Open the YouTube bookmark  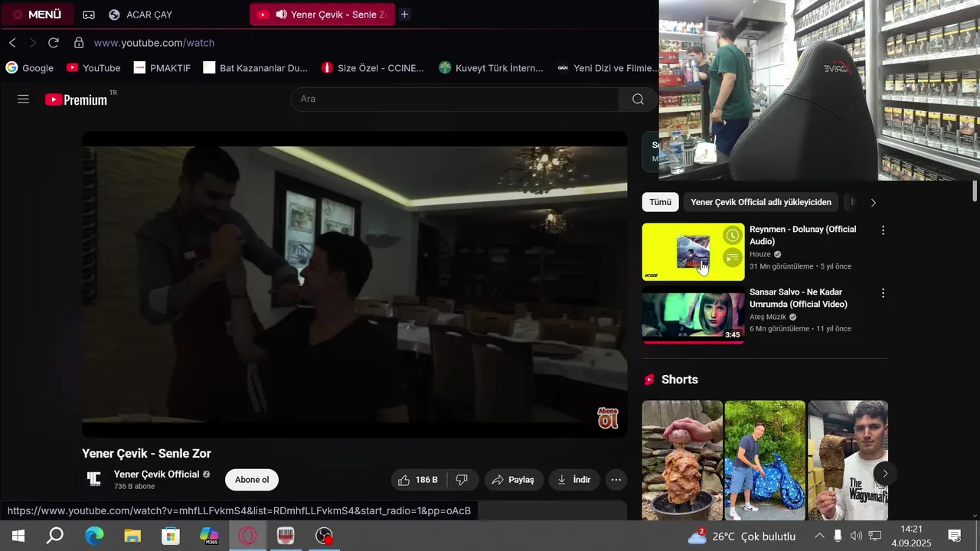93,68
